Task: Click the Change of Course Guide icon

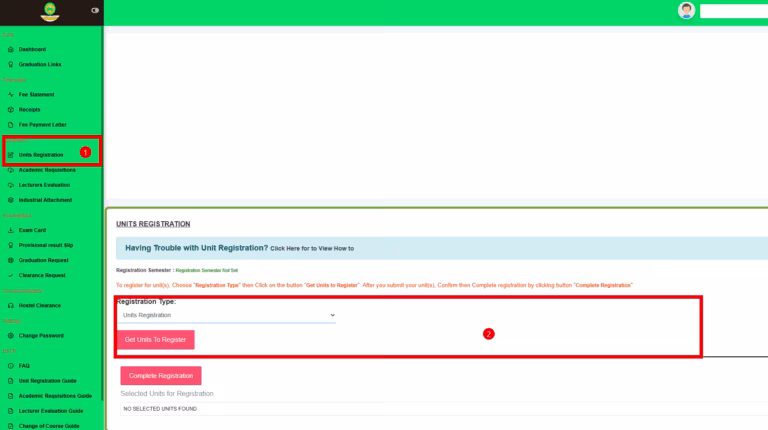Action: (11, 426)
